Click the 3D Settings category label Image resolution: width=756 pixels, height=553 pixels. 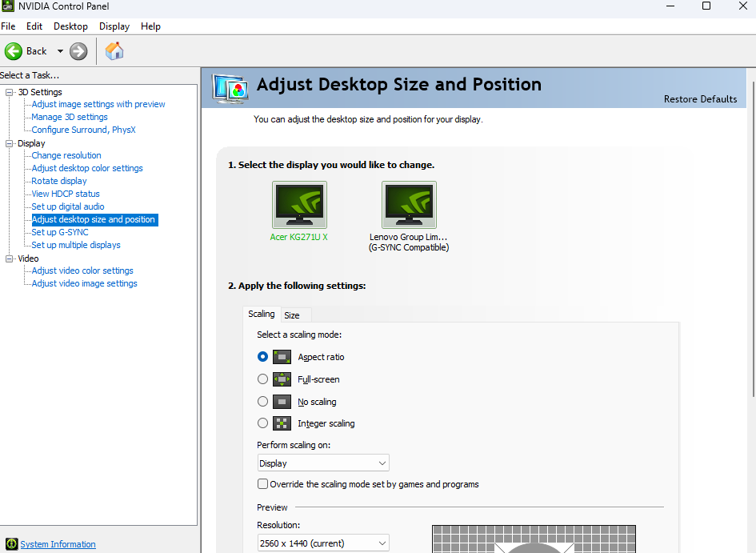coord(40,92)
